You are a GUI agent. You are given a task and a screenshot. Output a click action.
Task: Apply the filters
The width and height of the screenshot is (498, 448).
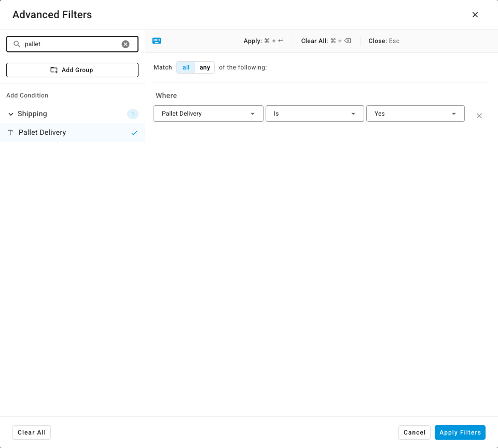pyautogui.click(x=460, y=432)
